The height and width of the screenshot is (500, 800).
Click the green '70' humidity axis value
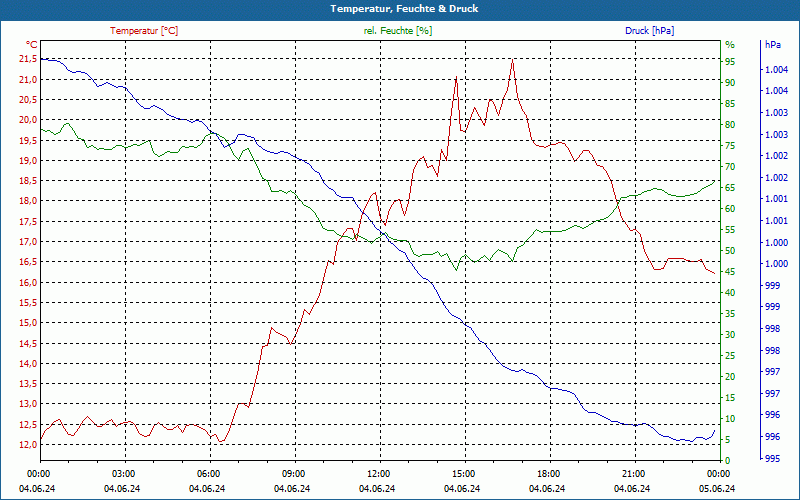730,167
